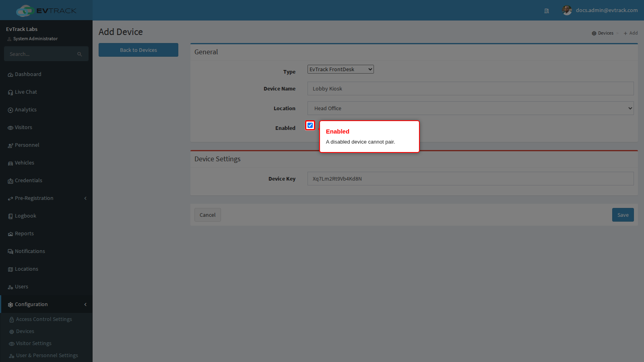Open the Logbook icon in sidebar
The width and height of the screenshot is (644, 362).
tap(10, 216)
